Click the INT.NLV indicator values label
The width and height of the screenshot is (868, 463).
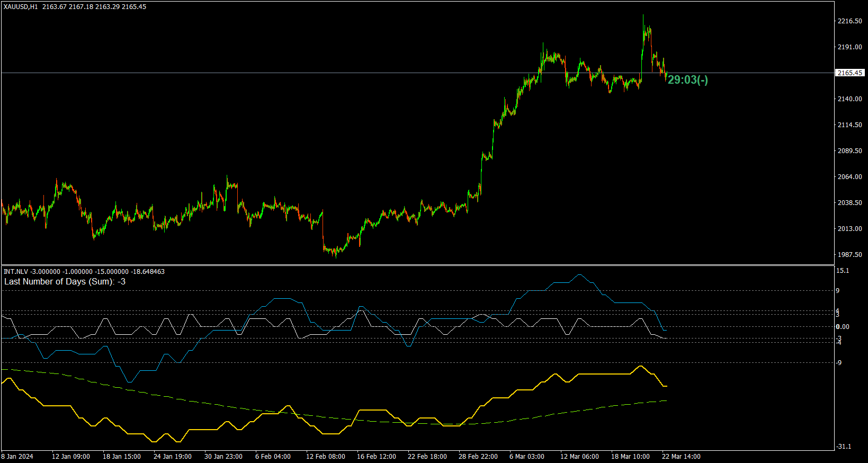[84, 272]
